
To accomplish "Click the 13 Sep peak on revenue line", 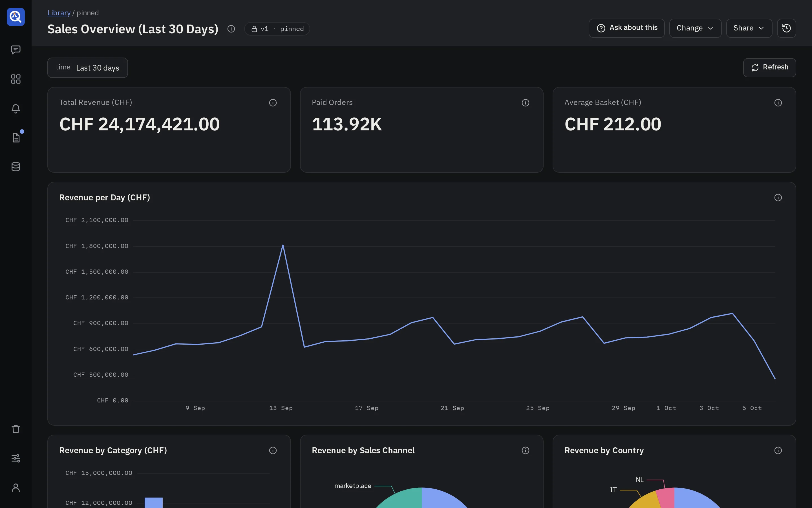I will [283, 245].
